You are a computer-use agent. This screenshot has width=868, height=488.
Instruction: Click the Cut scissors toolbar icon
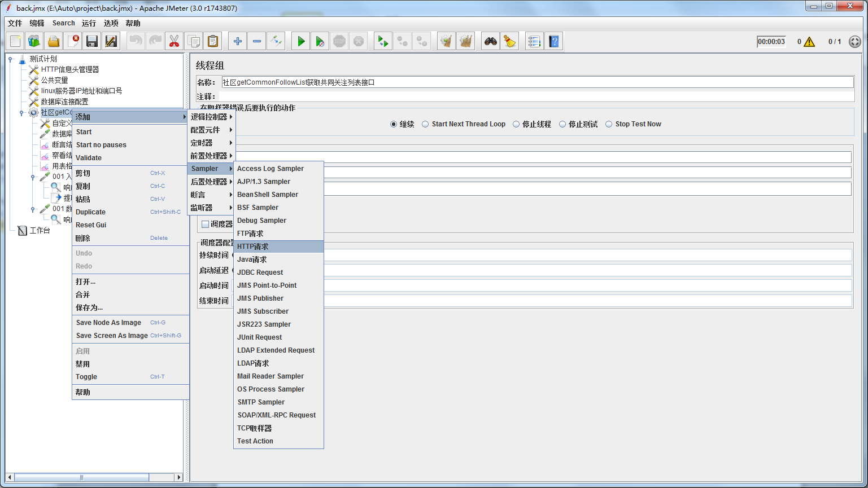(x=174, y=41)
